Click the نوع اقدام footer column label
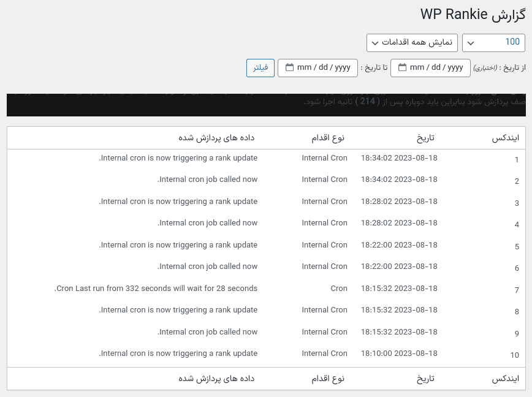The height and width of the screenshot is (397, 532). pyautogui.click(x=328, y=379)
